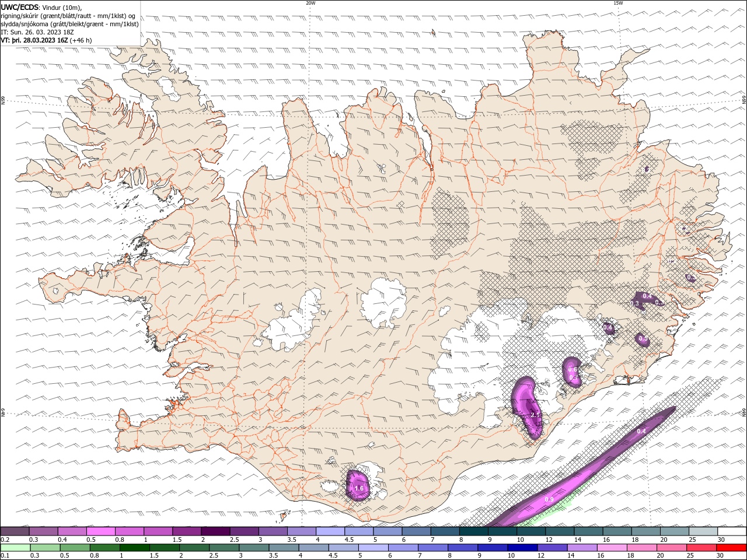Image resolution: width=747 pixels, height=560 pixels.
Task: Pick bottom-row legend swatch starting at 2.5
Action: tap(224, 548)
